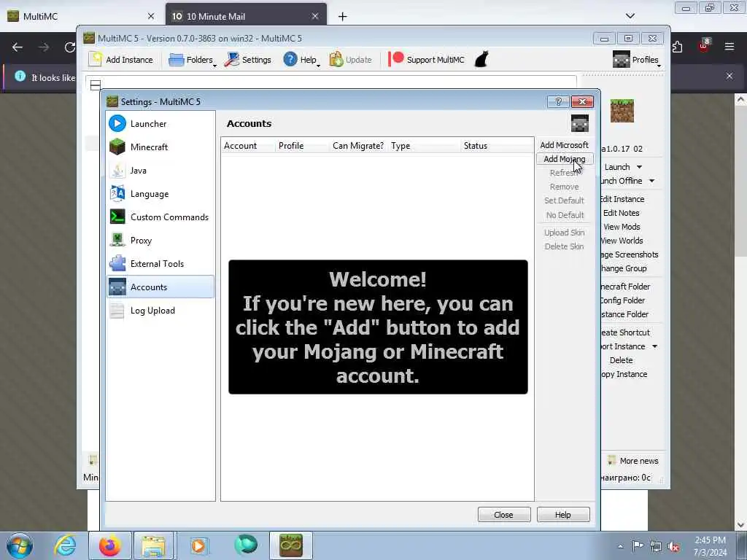Open Help from the Settings dialog bottom

563,515
